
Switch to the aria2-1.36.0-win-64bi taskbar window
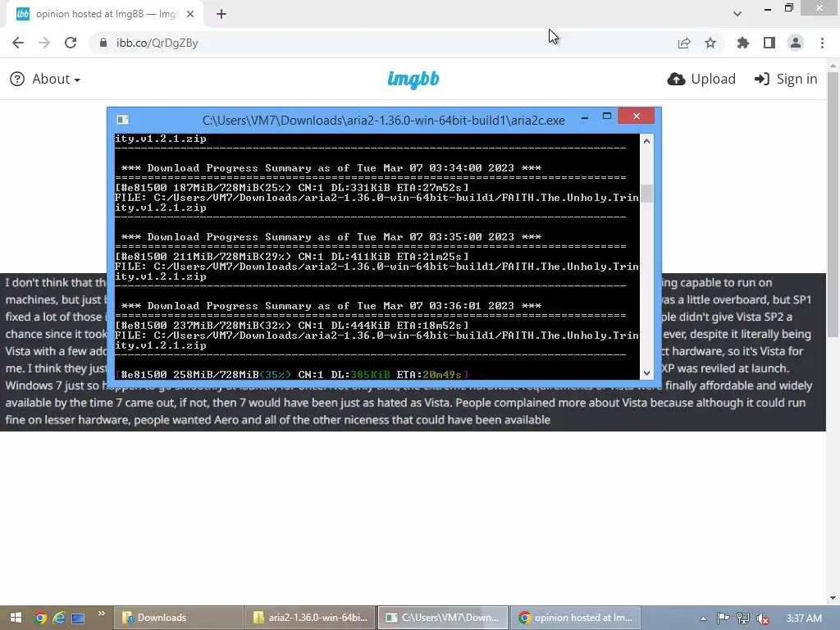310,618
